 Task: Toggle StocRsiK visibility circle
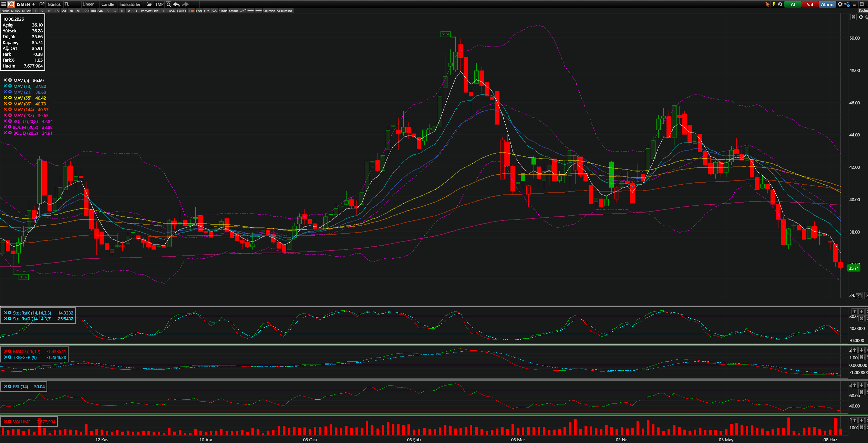[x=10, y=312]
